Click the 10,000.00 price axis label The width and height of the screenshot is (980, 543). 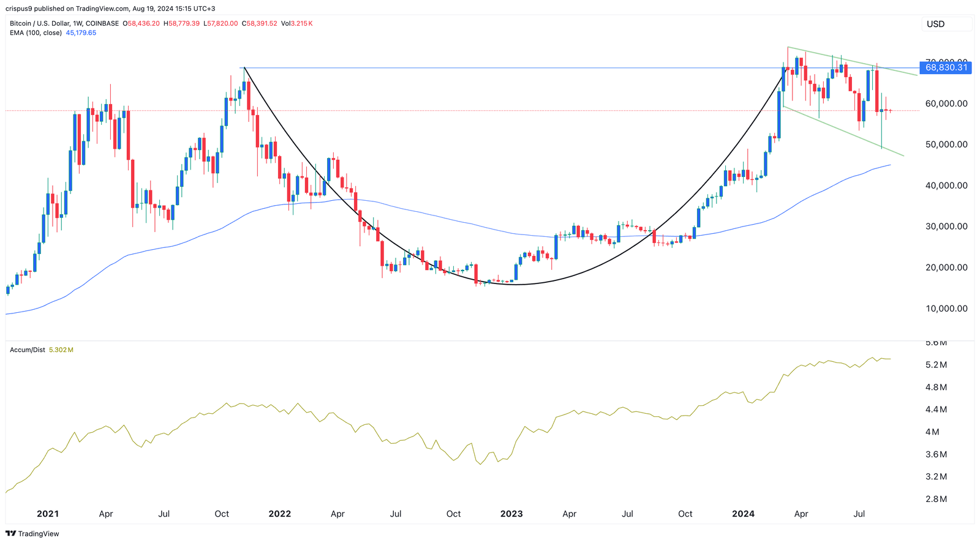pyautogui.click(x=946, y=309)
